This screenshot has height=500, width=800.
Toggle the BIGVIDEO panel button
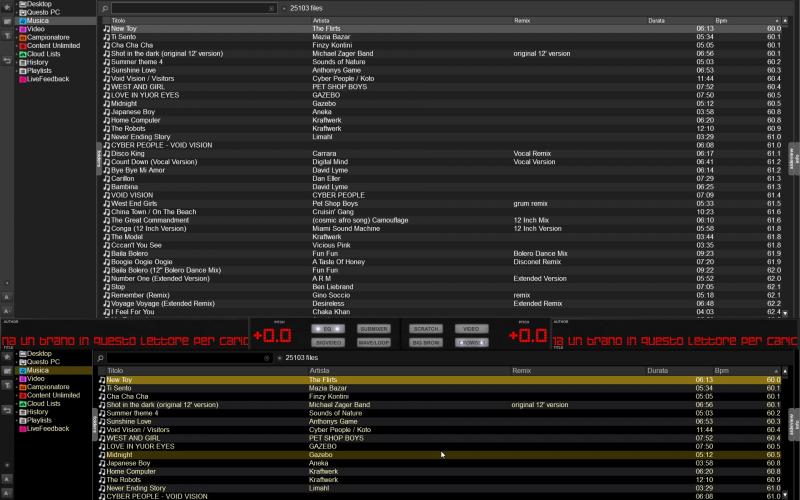(x=328, y=342)
